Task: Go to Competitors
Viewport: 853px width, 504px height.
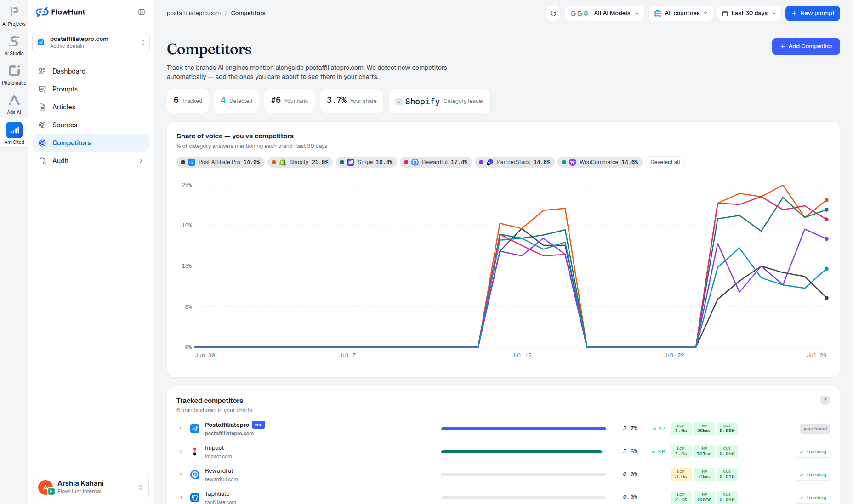Action: 91,143
